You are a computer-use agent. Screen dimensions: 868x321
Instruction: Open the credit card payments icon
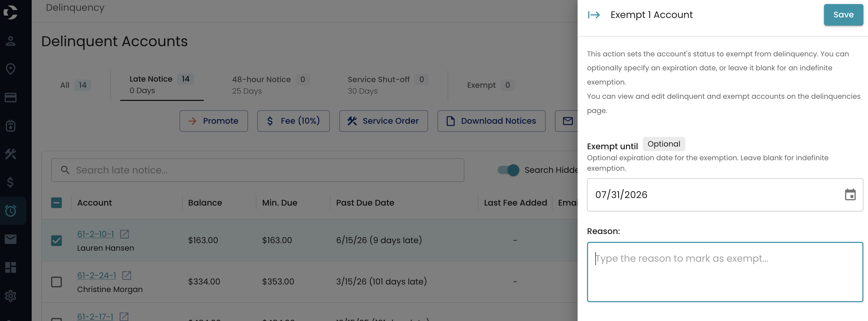click(10, 97)
